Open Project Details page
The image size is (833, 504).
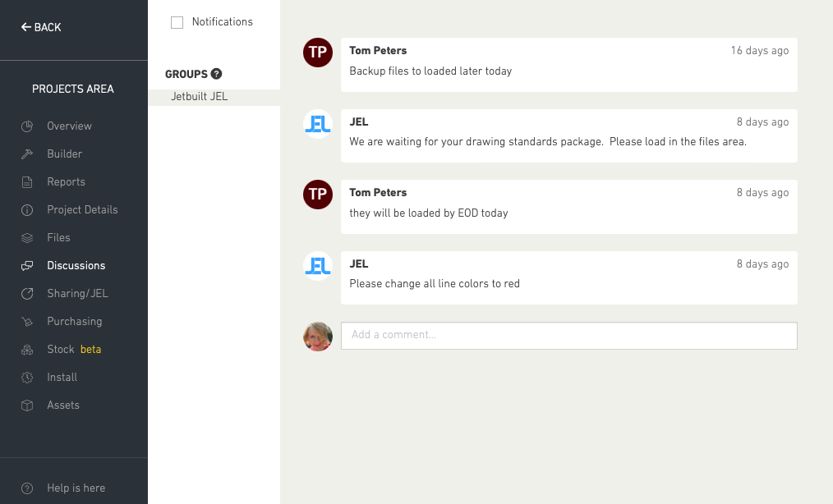click(82, 210)
